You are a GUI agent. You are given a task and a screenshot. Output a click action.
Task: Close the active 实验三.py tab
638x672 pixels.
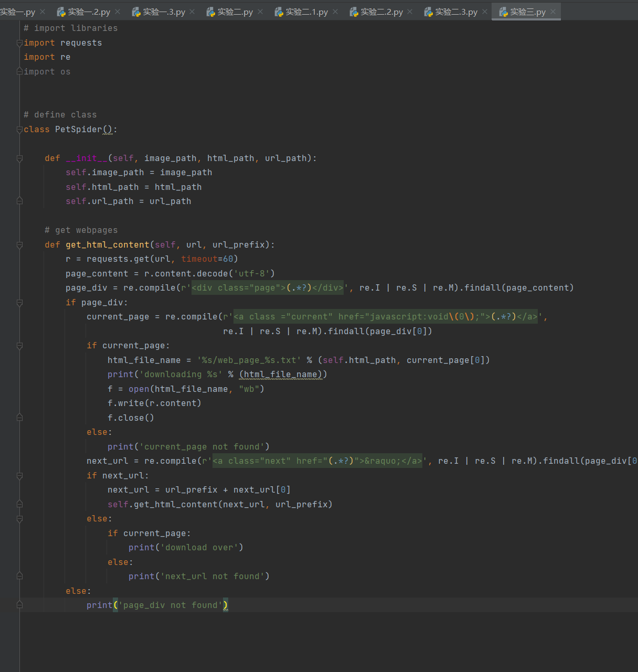553,12
